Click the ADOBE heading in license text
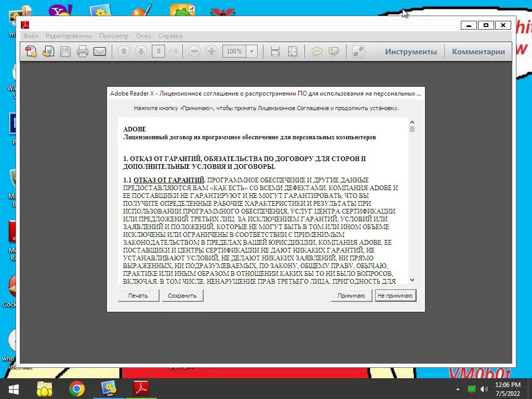Viewport: 532px width, 399px height. pos(135,129)
